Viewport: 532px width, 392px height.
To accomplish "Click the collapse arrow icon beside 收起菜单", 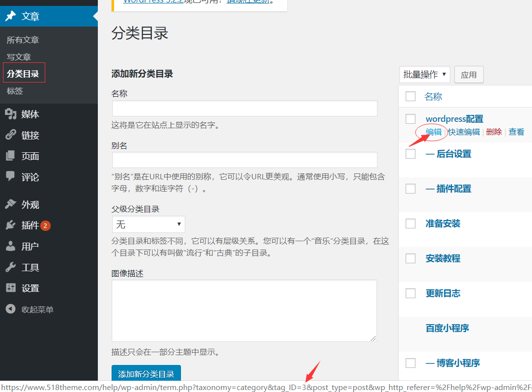I will [x=10, y=308].
